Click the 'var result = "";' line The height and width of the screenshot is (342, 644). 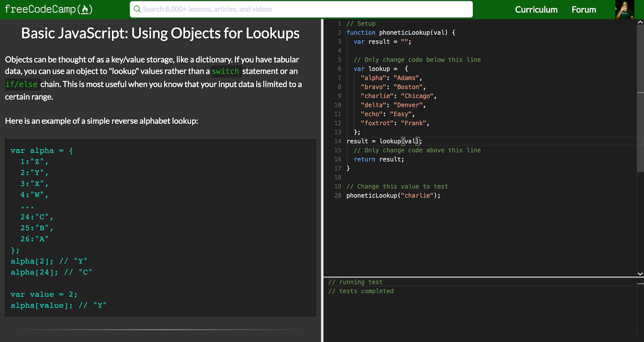click(382, 41)
